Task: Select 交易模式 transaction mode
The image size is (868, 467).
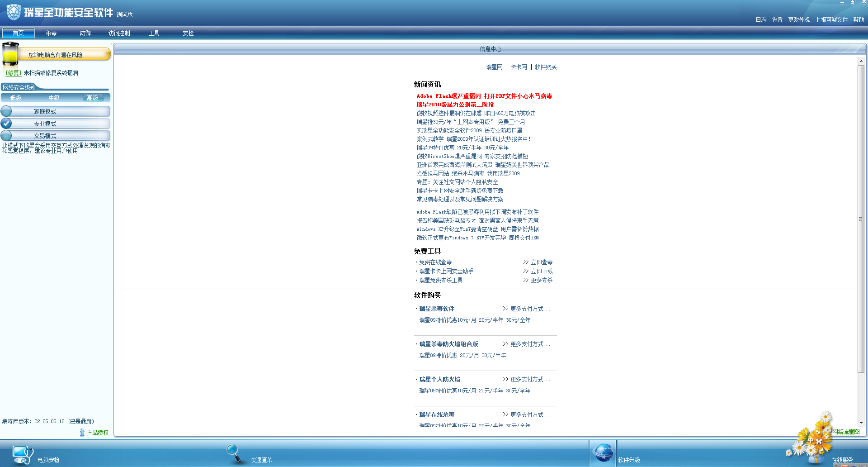Action: tap(56, 136)
